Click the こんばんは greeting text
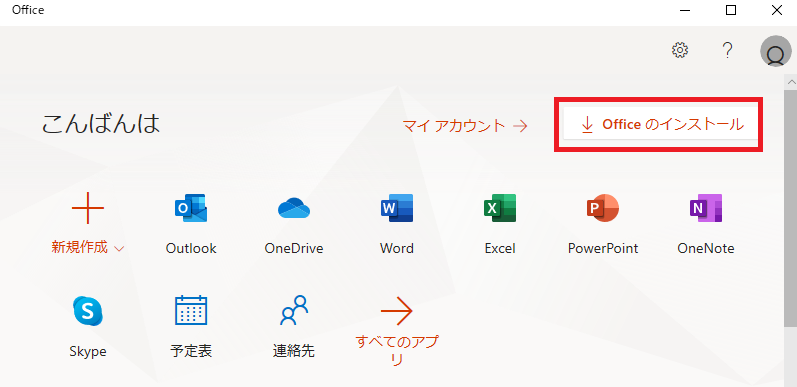This screenshot has height=387, width=797. point(101,124)
